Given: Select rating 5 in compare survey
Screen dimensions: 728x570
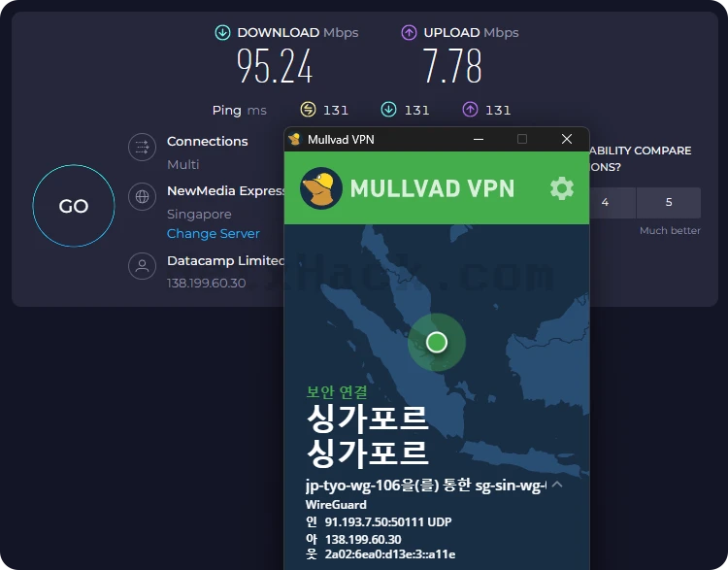Looking at the screenshot, I should click(x=669, y=202).
